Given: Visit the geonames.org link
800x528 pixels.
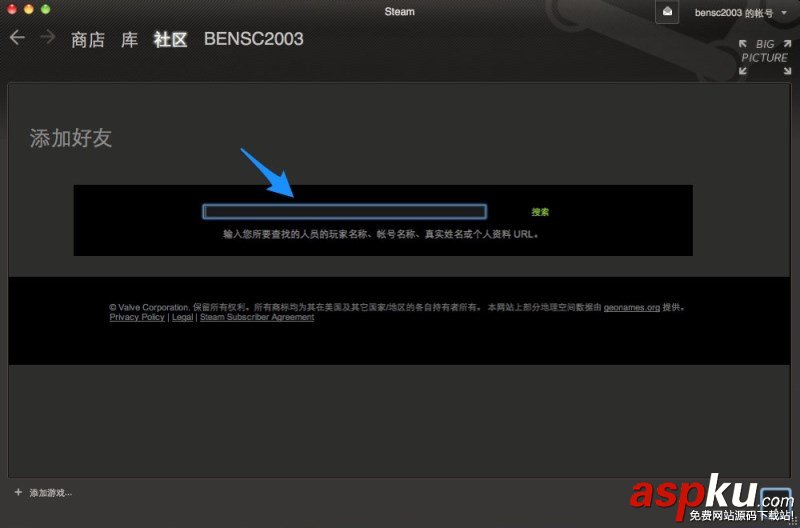Looking at the screenshot, I should point(632,308).
